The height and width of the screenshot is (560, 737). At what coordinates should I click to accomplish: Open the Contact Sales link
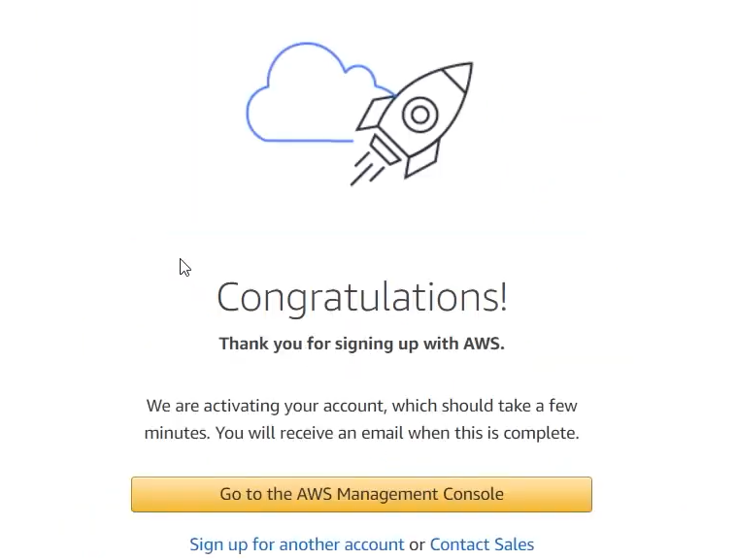click(482, 544)
